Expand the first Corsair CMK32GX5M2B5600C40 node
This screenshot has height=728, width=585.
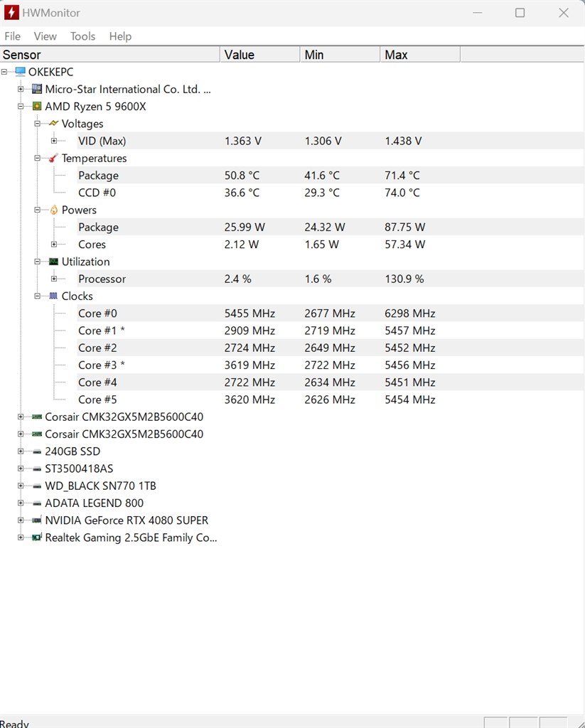[x=19, y=417]
